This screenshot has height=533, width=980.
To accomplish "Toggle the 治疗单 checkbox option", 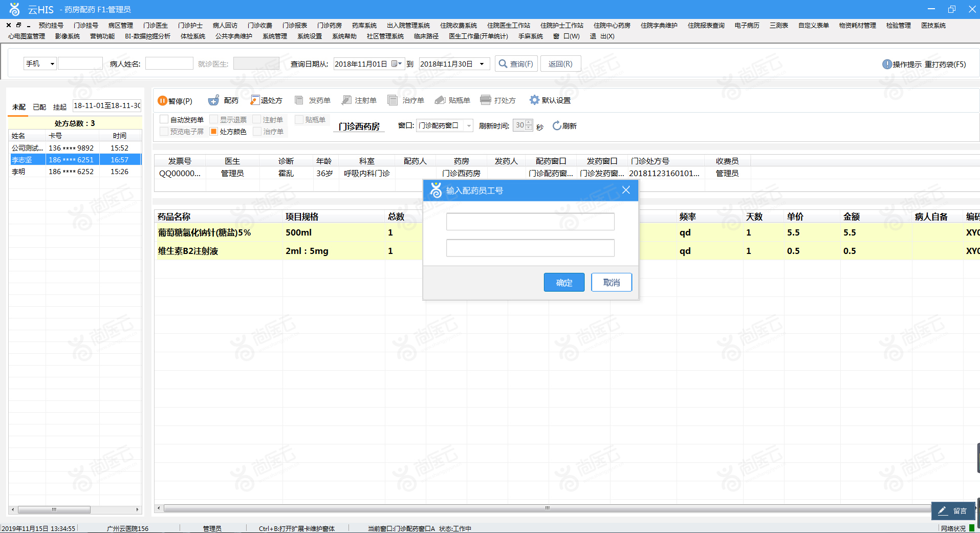I will (257, 132).
